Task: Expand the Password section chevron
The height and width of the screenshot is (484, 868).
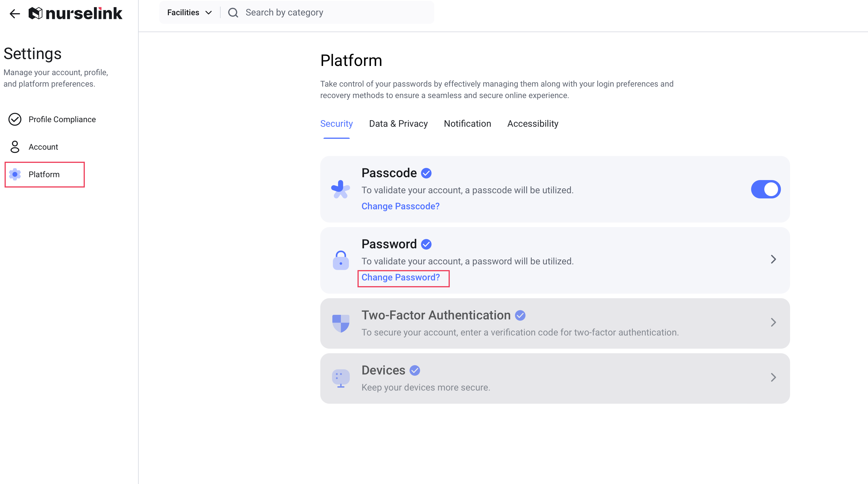Action: pyautogui.click(x=773, y=259)
